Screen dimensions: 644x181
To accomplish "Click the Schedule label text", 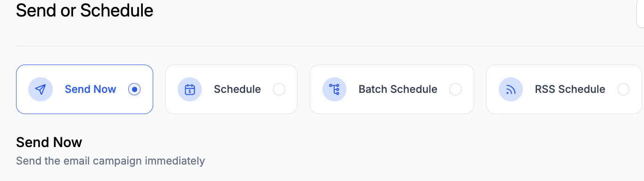I will click(x=238, y=89).
